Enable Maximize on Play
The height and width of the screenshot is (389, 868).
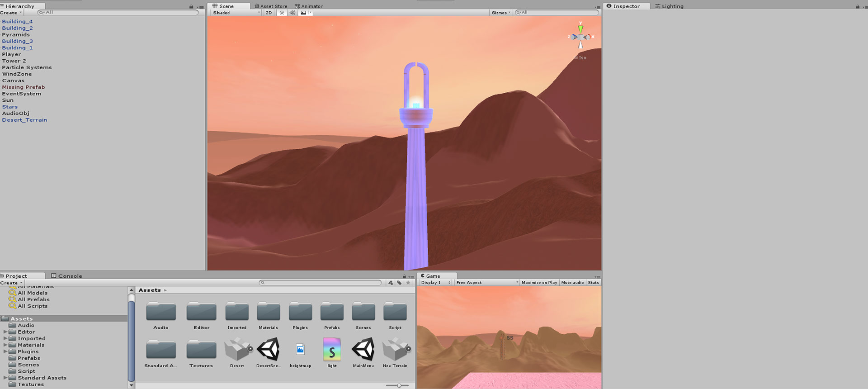539,283
